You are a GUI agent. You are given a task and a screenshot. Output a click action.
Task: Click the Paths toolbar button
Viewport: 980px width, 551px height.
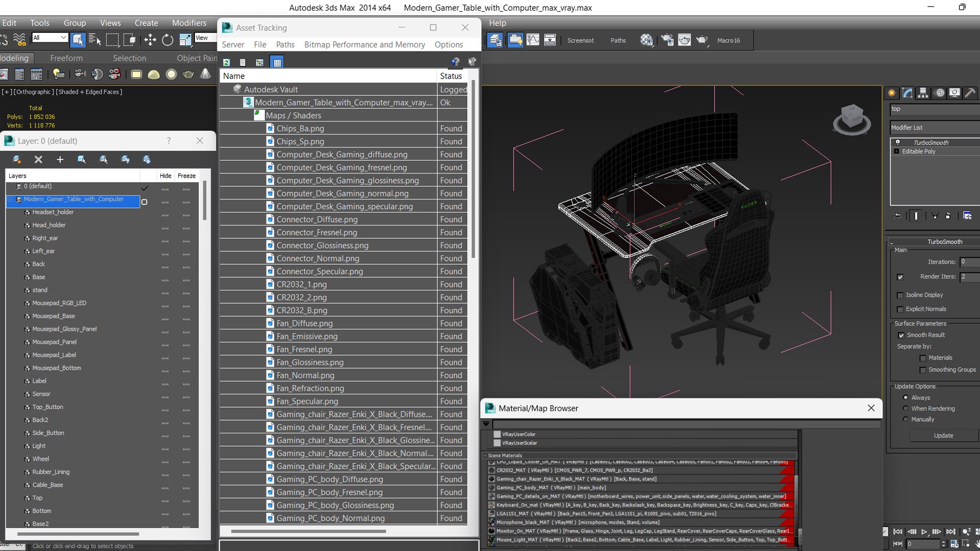click(618, 40)
